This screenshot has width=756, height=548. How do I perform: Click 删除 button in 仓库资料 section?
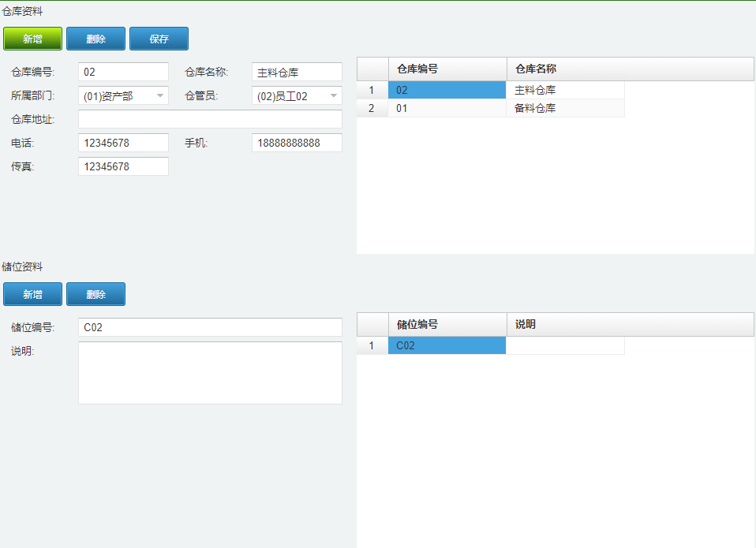pos(96,39)
